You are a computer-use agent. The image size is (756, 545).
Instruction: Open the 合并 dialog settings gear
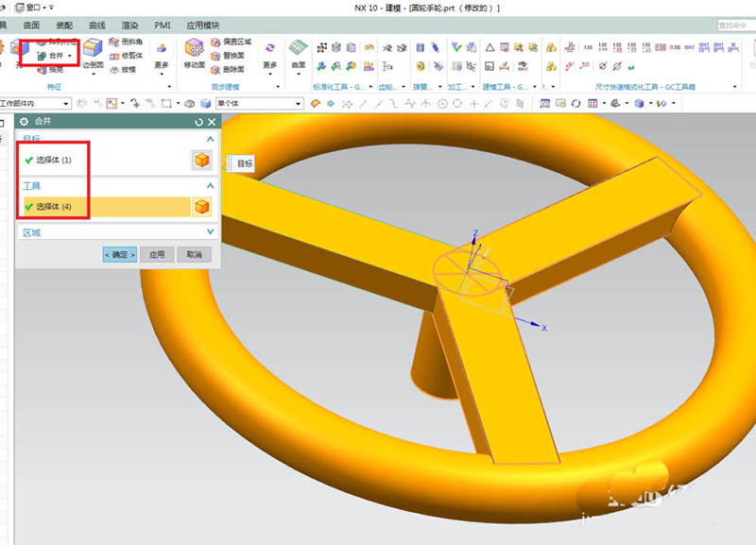24,122
